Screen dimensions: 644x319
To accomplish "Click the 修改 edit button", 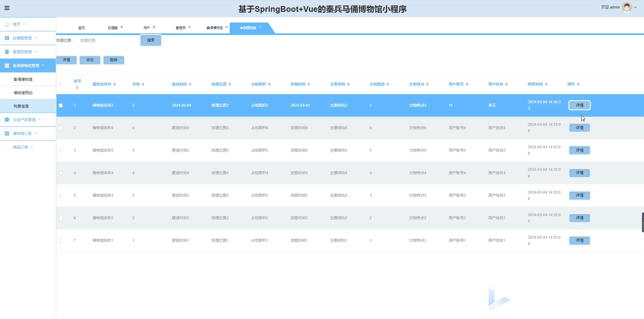I will tap(90, 60).
